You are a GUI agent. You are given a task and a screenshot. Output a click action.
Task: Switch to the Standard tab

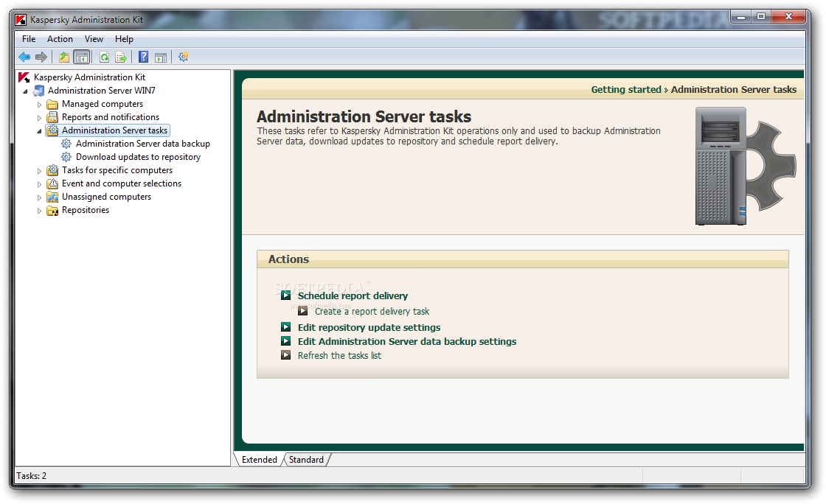pos(306,459)
